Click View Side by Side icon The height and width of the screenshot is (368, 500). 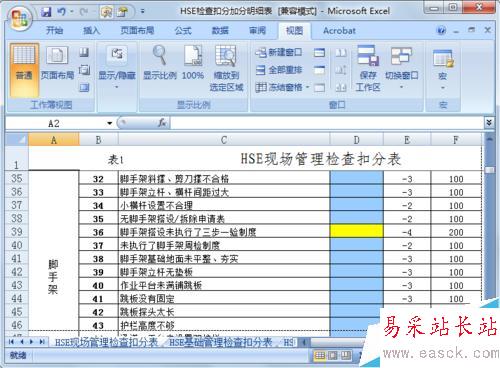pos(341,52)
